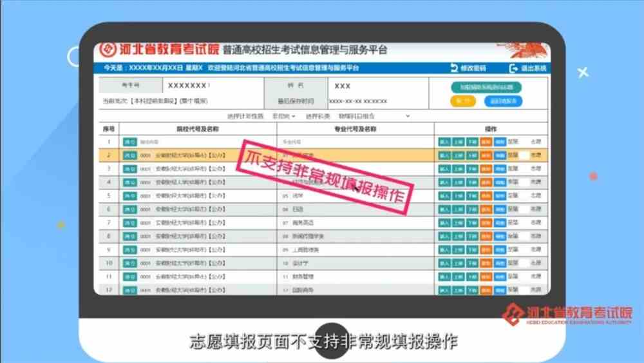
Task: Click the sequence number 5 cell
Action: [109, 195]
